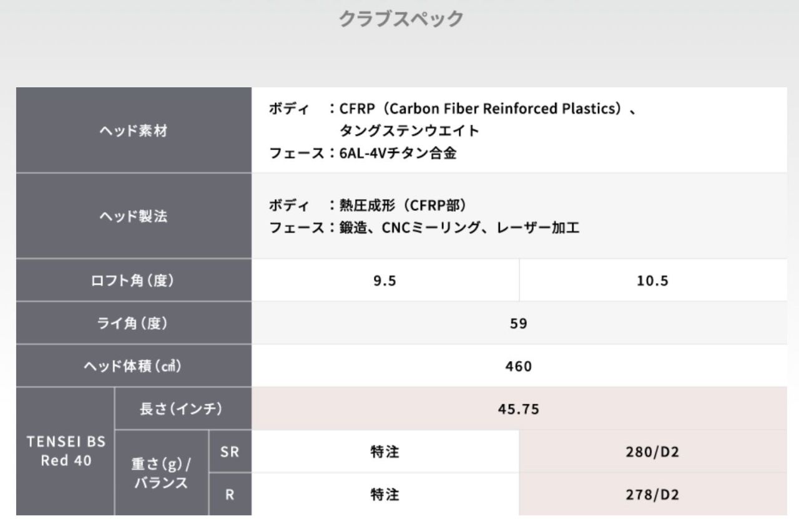Select the ヘッド素材 row header
Screen dimensions: 799x532
(x=134, y=131)
